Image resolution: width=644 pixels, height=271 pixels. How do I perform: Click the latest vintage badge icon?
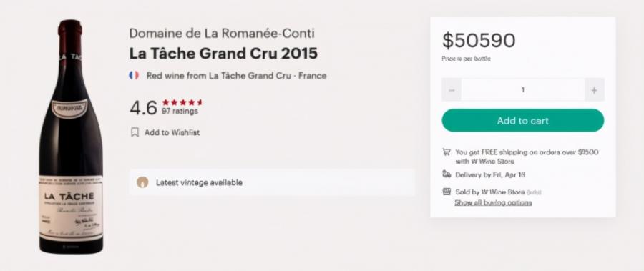click(142, 182)
